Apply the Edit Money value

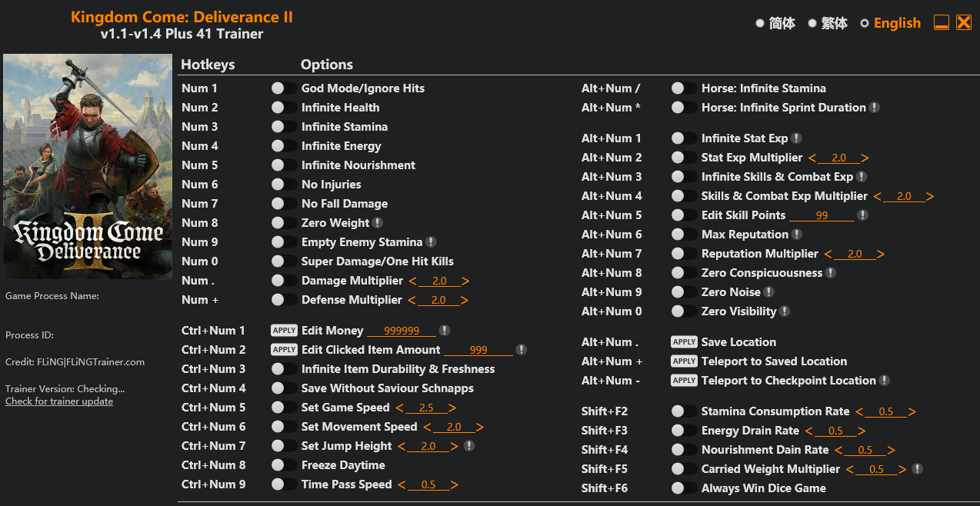point(284,331)
